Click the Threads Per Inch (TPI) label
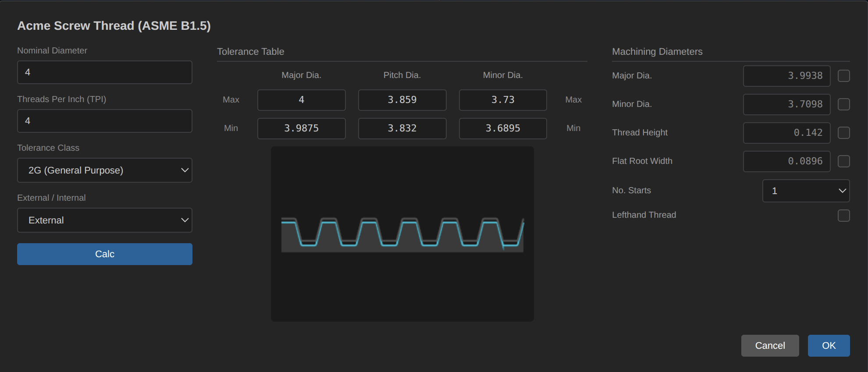The image size is (868, 372). tap(62, 99)
